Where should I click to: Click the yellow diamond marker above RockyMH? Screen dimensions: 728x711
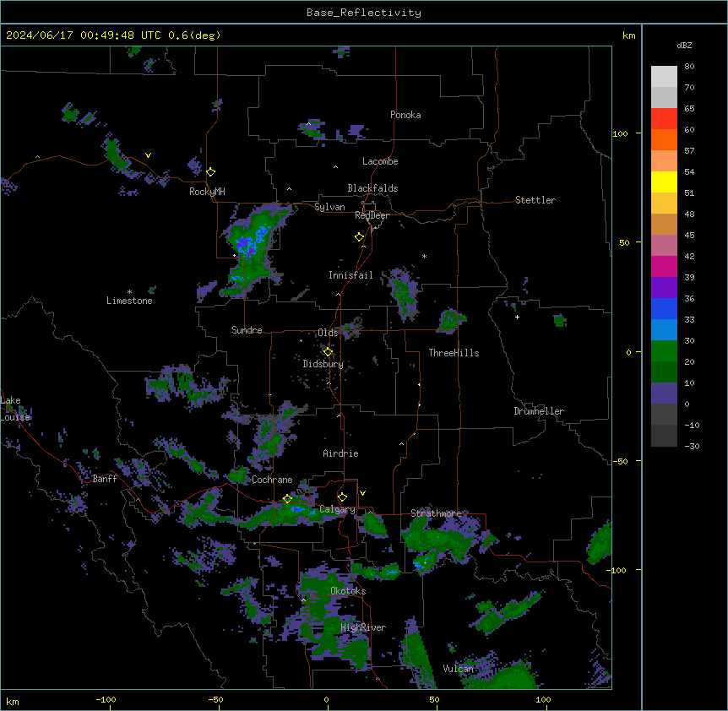point(210,172)
